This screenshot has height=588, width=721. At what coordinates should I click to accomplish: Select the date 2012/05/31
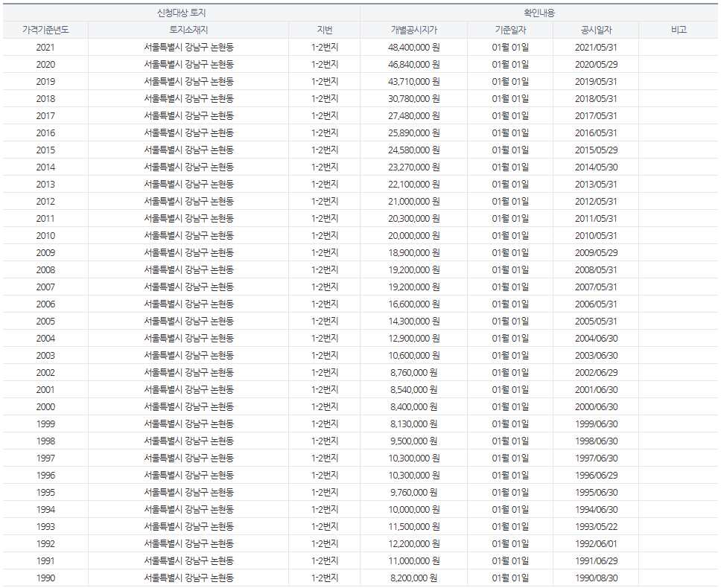pyautogui.click(x=596, y=201)
